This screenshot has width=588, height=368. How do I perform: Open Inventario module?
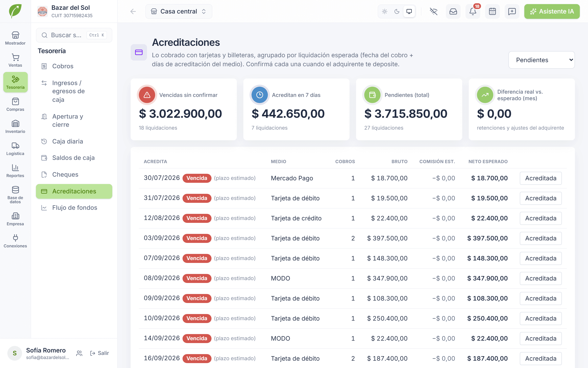click(x=15, y=127)
